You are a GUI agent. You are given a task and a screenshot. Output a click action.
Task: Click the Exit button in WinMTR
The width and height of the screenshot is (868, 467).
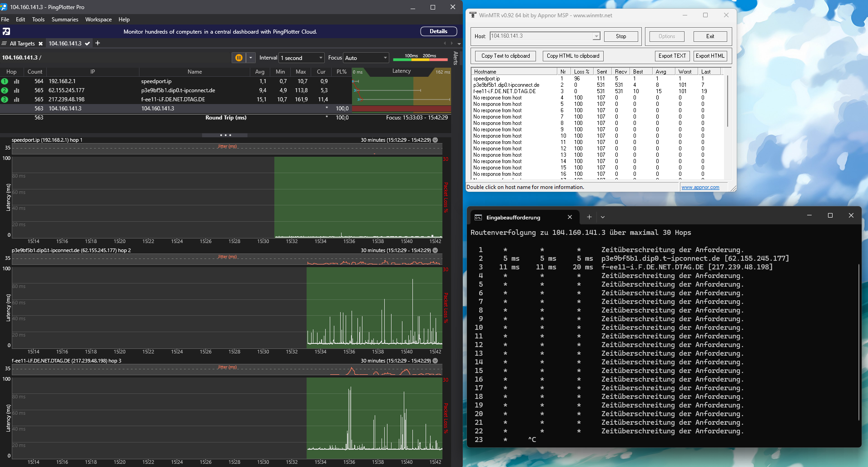[x=710, y=36]
